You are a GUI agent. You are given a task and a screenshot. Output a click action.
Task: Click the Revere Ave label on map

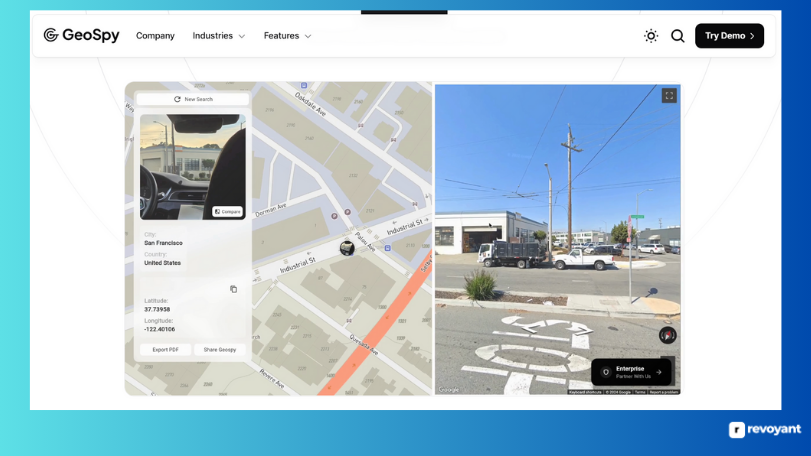(272, 378)
